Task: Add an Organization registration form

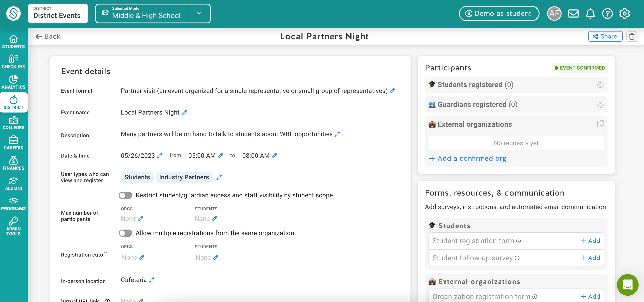Action: (590, 297)
